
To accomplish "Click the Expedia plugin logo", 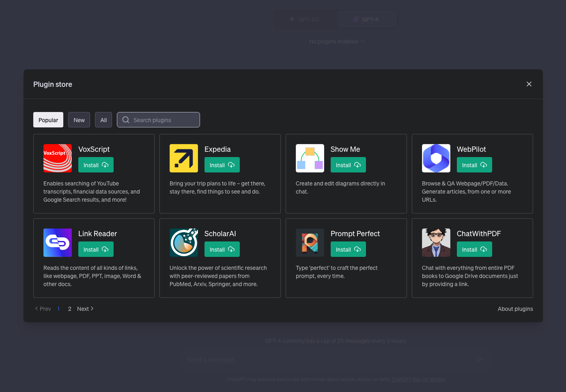I will (x=184, y=158).
